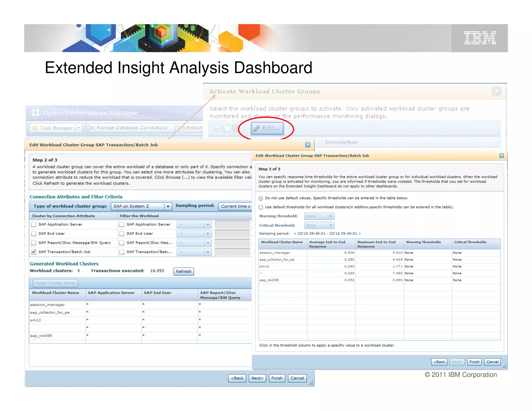Click the filter value field for SAP End User
This screenshot has height=411, width=532.
[x=232, y=234]
